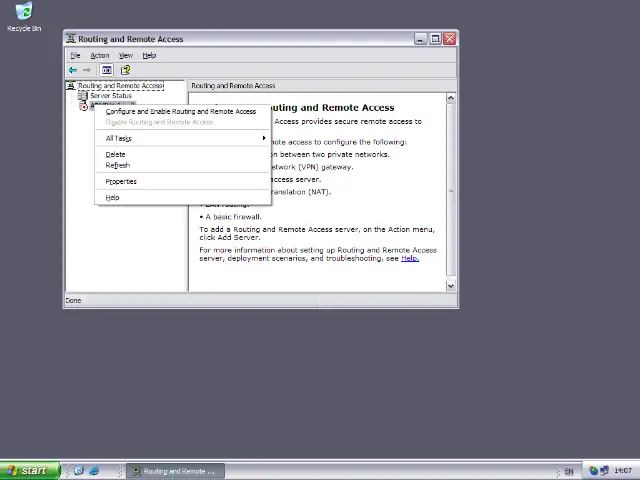This screenshot has width=640, height=480.
Task: Open the File menu
Action: (x=75, y=55)
